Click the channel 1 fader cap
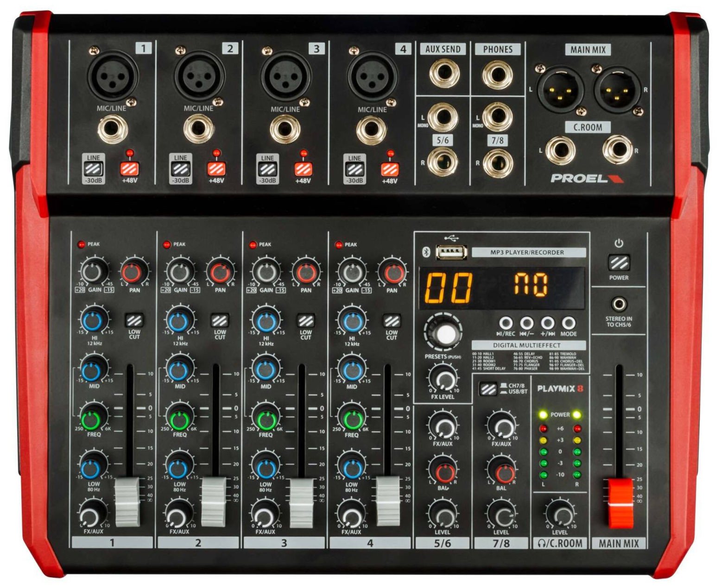 coord(127,502)
